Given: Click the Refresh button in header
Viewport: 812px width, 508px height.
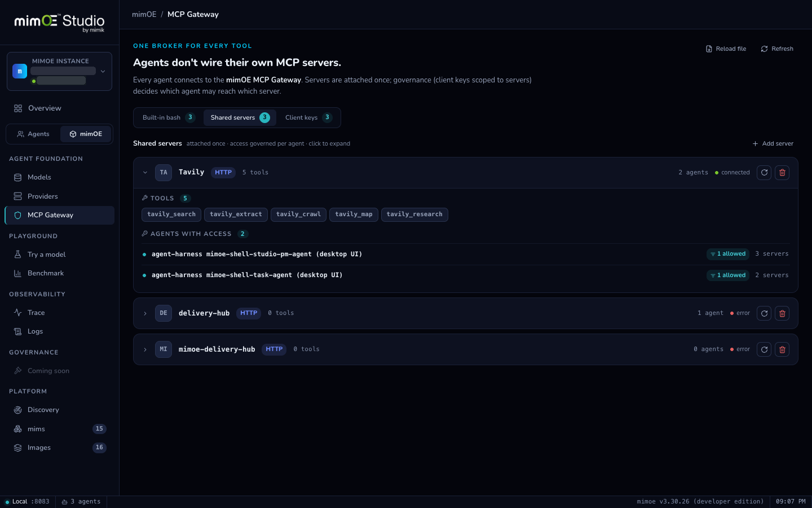Looking at the screenshot, I should 777,49.
